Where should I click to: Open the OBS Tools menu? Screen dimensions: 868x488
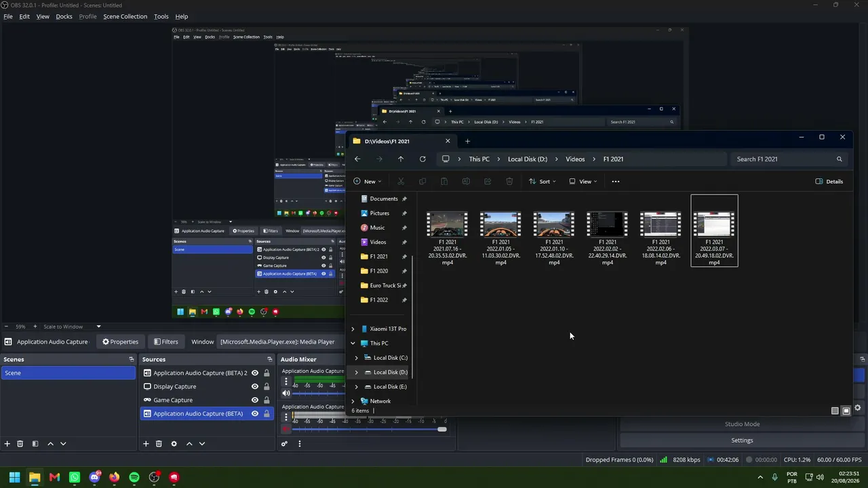point(161,16)
